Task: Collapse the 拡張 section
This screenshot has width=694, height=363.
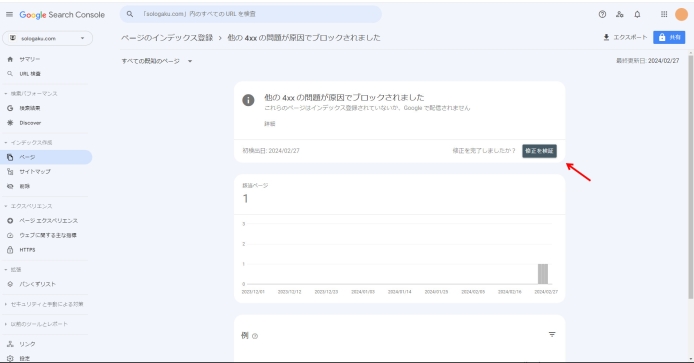Action: click(13, 270)
